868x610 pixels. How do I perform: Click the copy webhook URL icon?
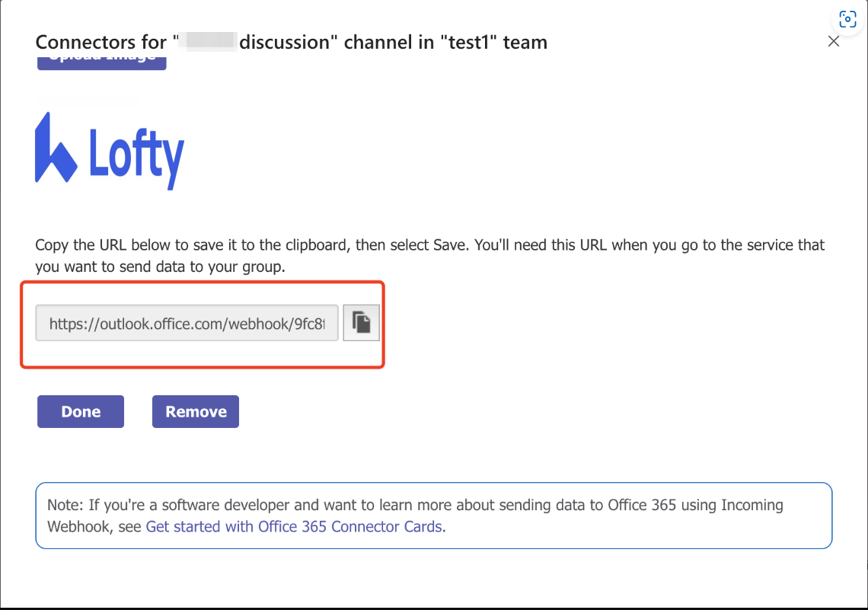point(362,324)
